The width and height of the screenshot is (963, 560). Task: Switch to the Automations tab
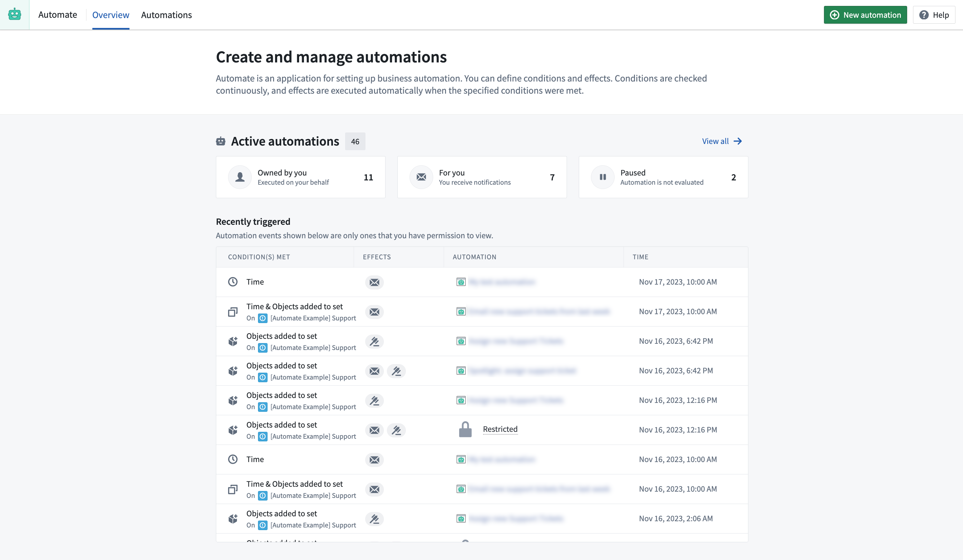[167, 15]
